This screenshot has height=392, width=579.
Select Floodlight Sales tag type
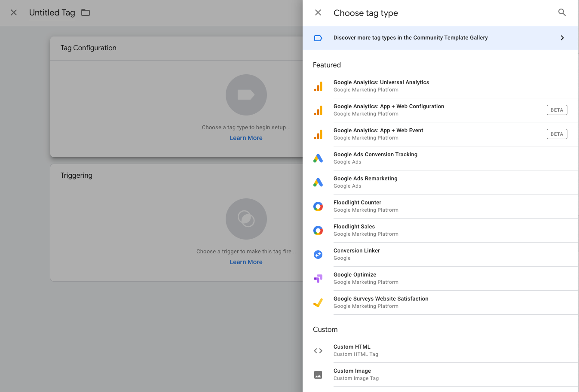(x=440, y=231)
